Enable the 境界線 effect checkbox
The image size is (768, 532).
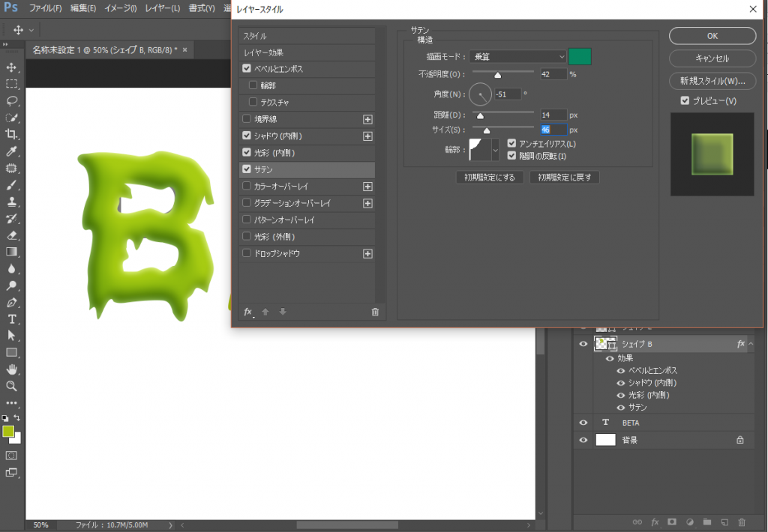(247, 118)
